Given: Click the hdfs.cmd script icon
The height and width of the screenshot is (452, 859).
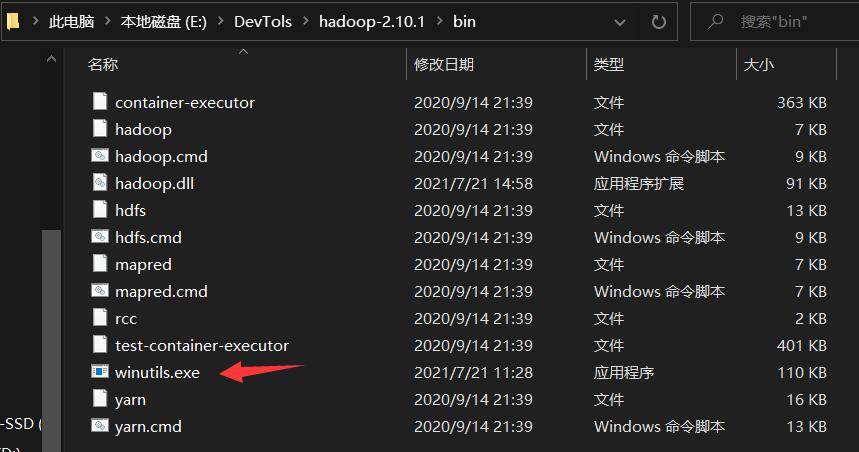Looking at the screenshot, I should point(99,237).
